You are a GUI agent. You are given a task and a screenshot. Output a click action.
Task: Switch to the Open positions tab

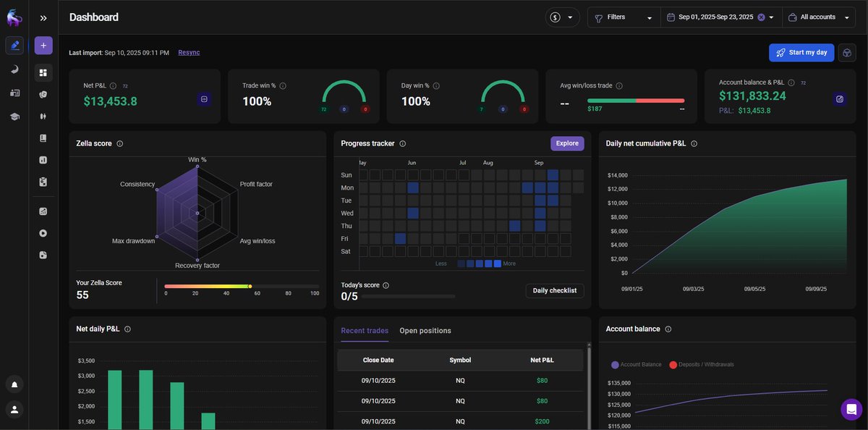(x=425, y=331)
